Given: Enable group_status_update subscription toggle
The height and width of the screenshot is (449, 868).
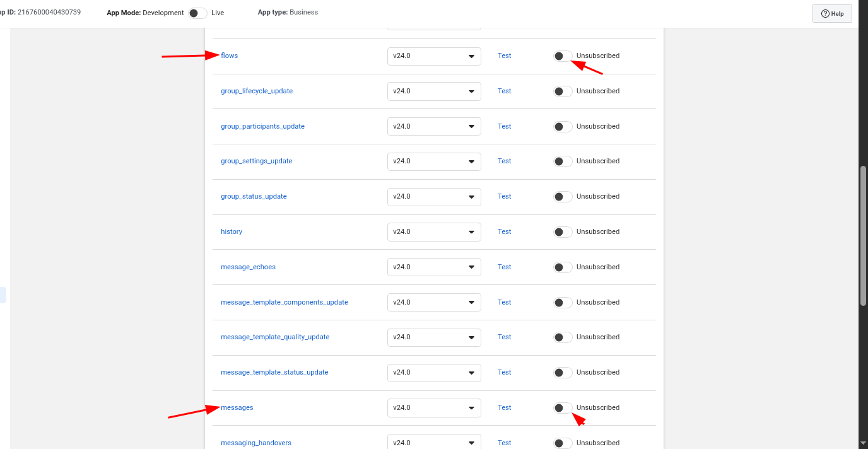Looking at the screenshot, I should pyautogui.click(x=563, y=197).
